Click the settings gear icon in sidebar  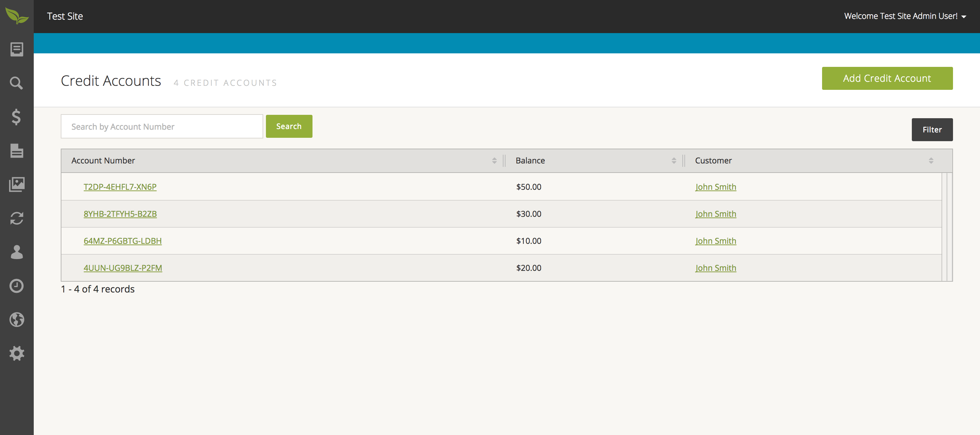pyautogui.click(x=17, y=352)
